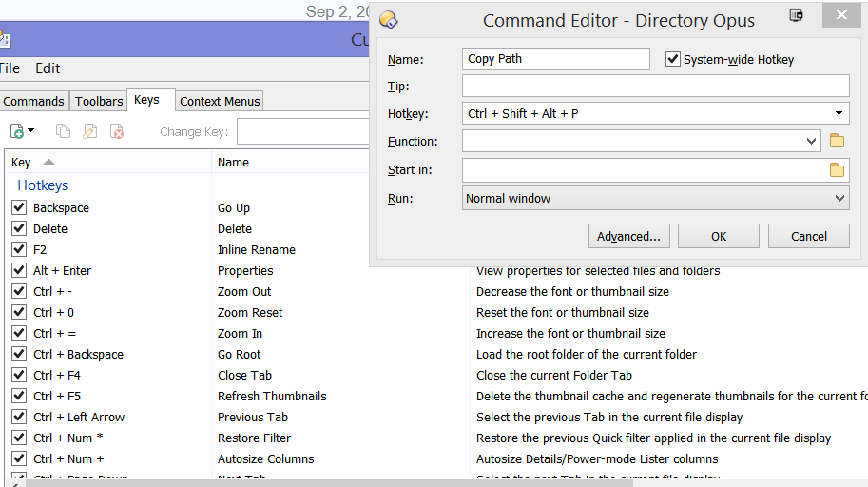This screenshot has height=487, width=868.
Task: Click the Edit hotkey pencil icon
Action: point(89,131)
